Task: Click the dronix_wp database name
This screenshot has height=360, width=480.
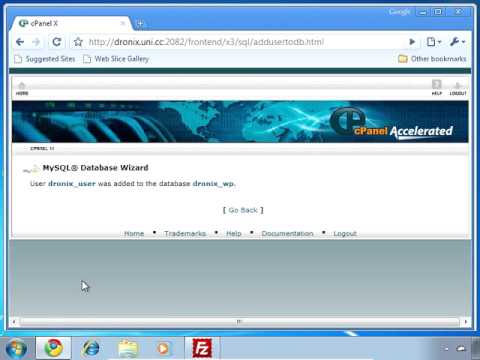Action: [x=213, y=184]
